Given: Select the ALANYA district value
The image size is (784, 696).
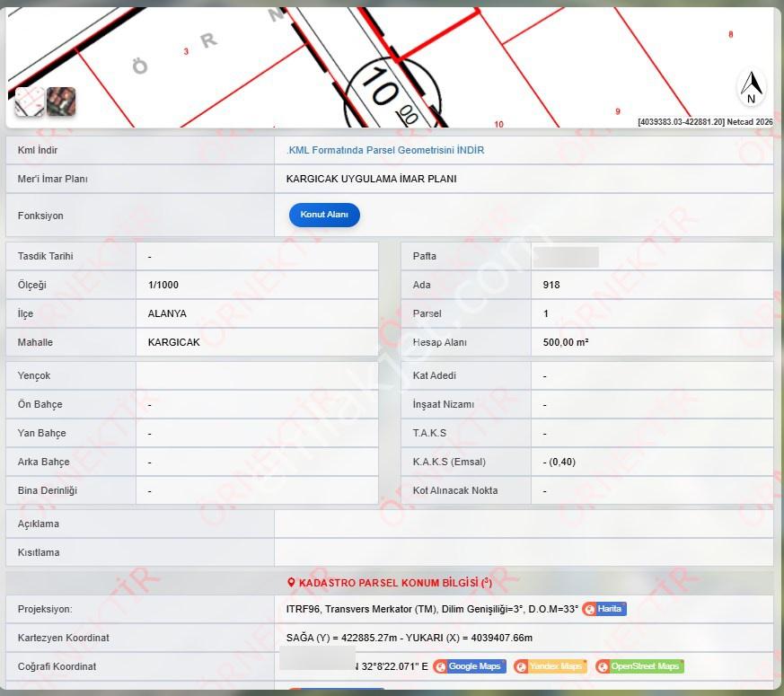Looking at the screenshot, I should click(x=167, y=313).
